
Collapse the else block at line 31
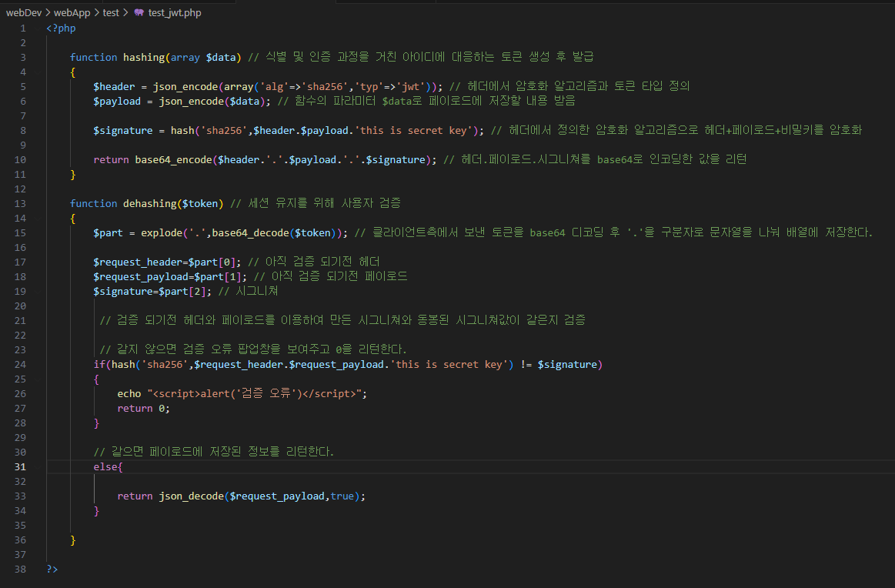(38, 467)
